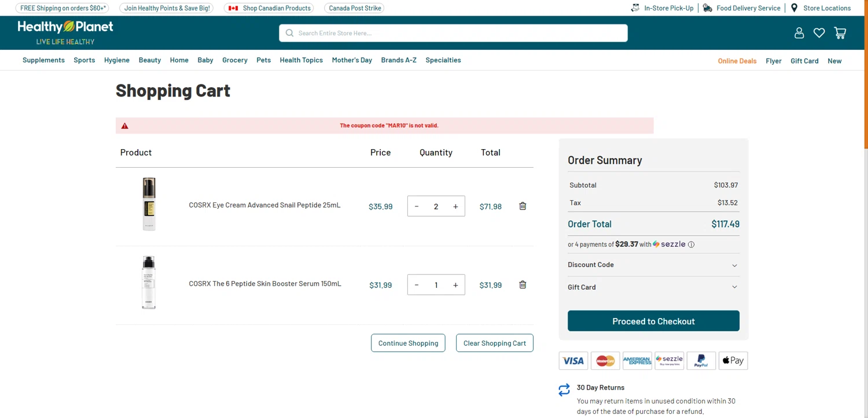Open COSRX Peptide Serum product thumbnail
This screenshot has width=868, height=418.
[149, 283]
